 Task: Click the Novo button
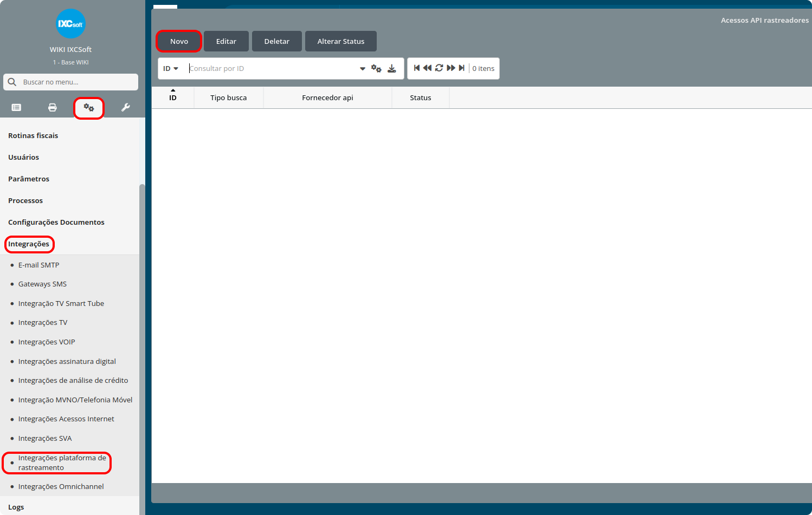coord(179,41)
